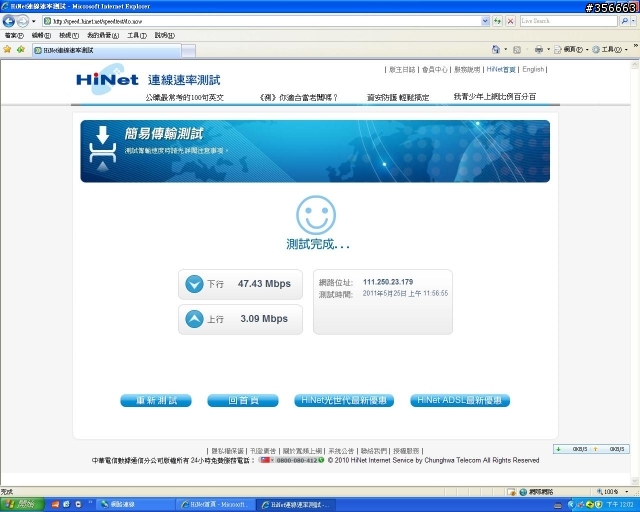Stop loading with the red X icon

[510, 21]
